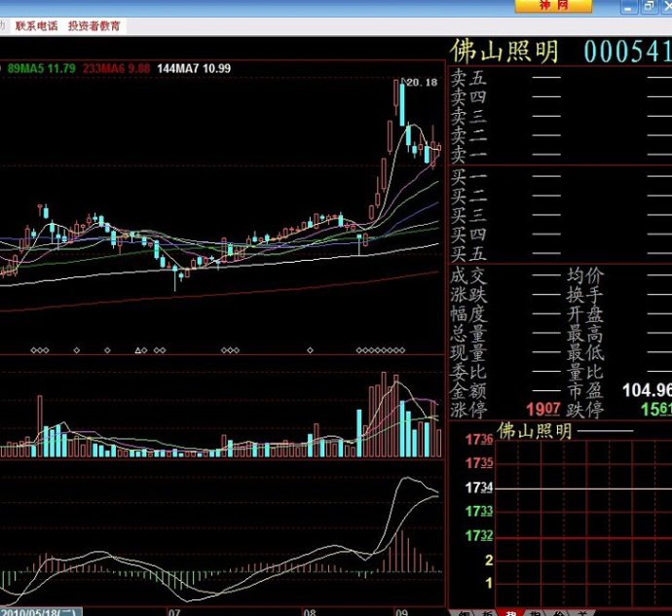The width and height of the screenshot is (672, 616).
Task: Click the white 1734 price axis label
Action: click(479, 488)
